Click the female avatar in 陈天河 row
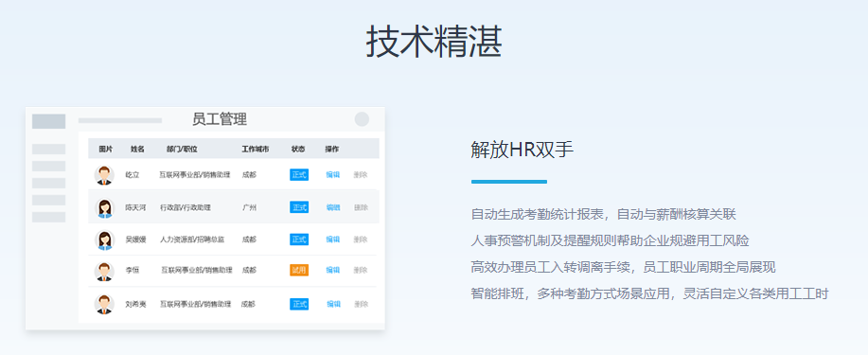Screen dimensions: 868x355 tap(104, 207)
